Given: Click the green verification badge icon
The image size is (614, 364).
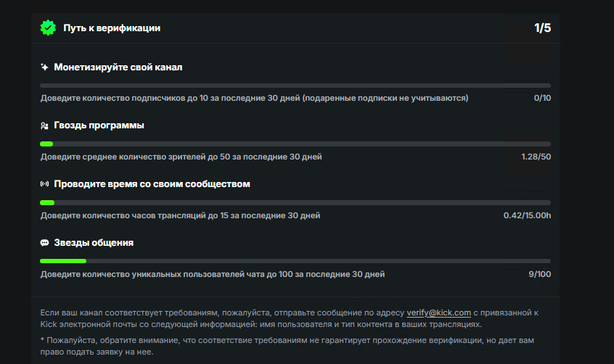Looking at the screenshot, I should click(48, 28).
